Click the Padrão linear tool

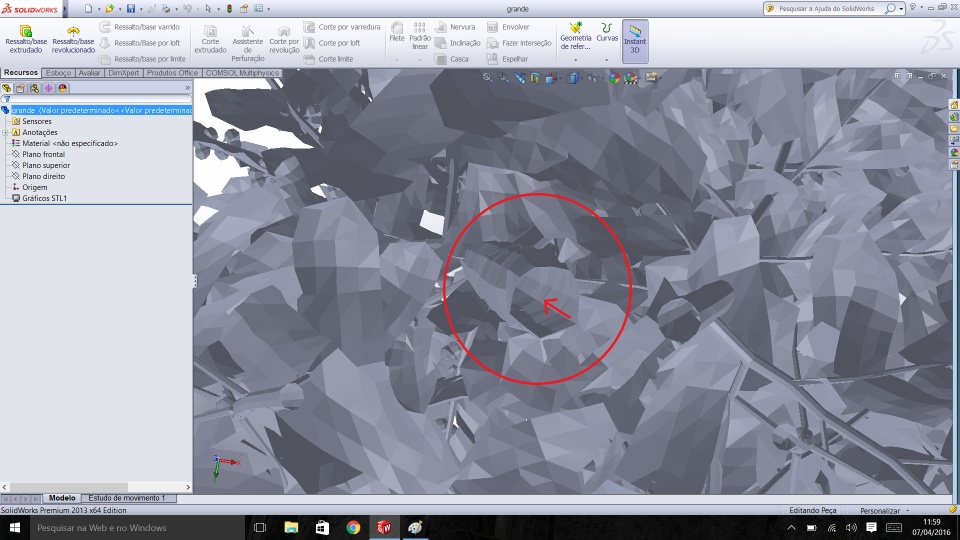pyautogui.click(x=419, y=36)
